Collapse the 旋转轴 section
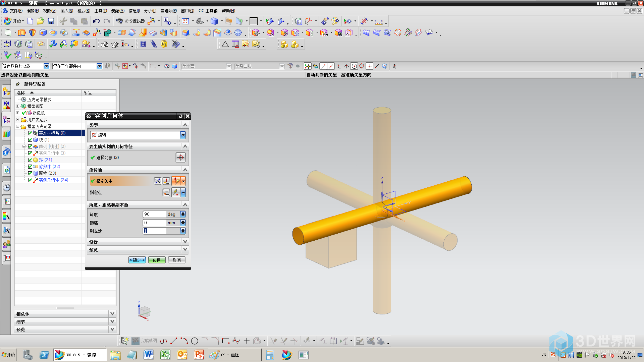644x362 pixels. [x=138, y=170]
